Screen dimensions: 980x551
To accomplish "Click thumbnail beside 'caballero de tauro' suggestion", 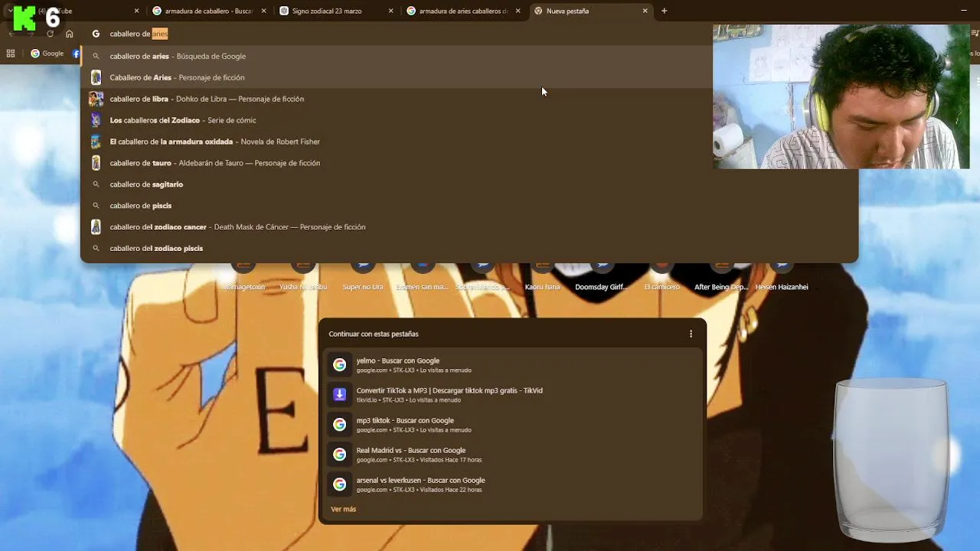I will coord(96,163).
